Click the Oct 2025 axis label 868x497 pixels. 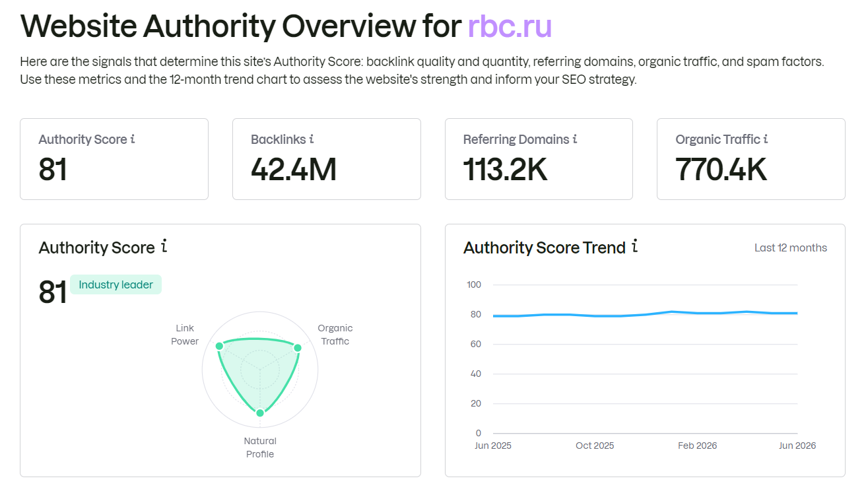pos(595,446)
